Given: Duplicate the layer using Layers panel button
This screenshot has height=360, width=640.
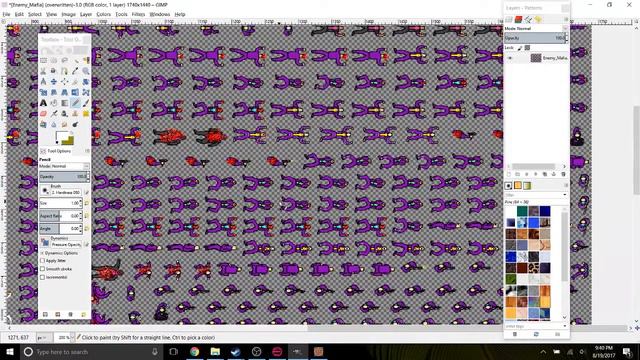Looking at the screenshot, I should [544, 174].
